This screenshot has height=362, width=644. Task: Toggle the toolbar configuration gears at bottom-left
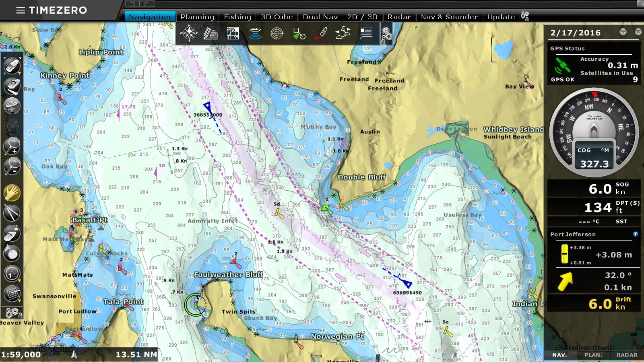(12, 313)
